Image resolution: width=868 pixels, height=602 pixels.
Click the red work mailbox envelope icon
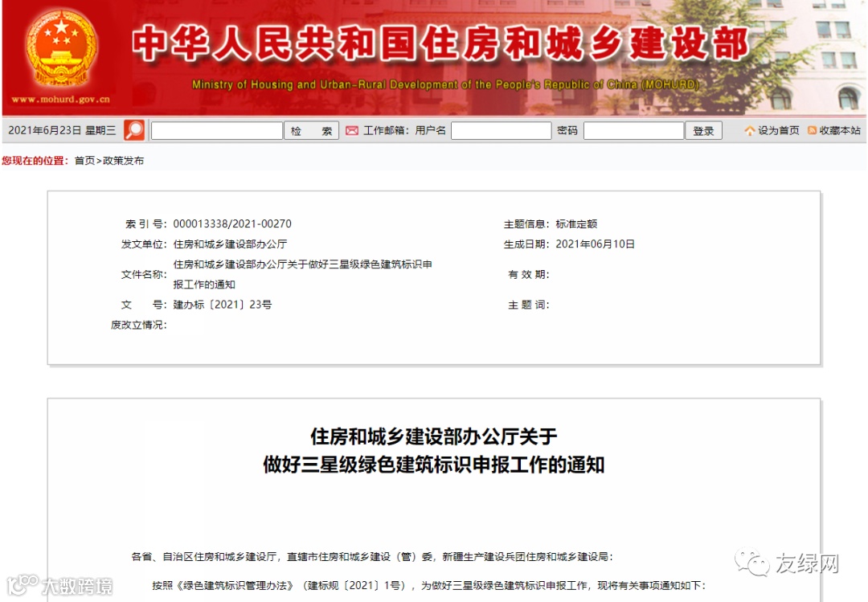(x=351, y=131)
